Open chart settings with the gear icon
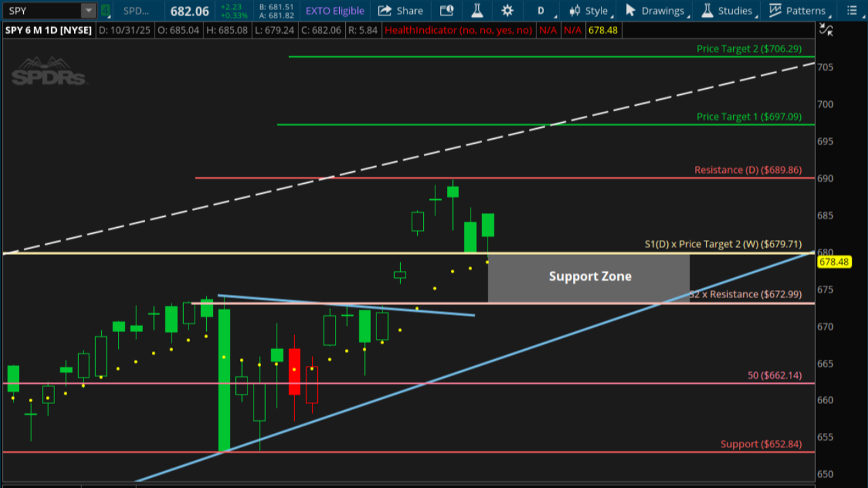Viewport: 868px width, 488px height. 507,11
